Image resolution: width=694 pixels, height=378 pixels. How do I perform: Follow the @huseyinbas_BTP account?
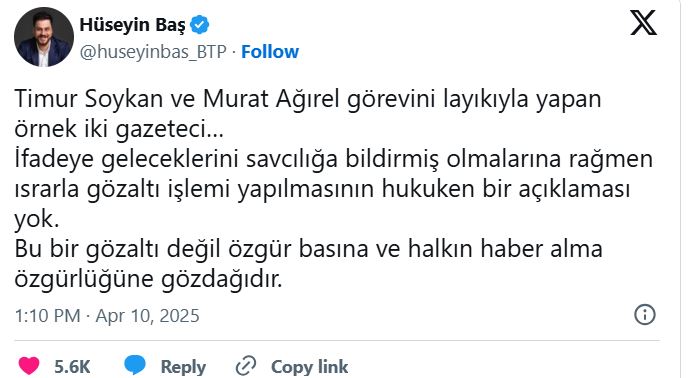pyautogui.click(x=270, y=52)
